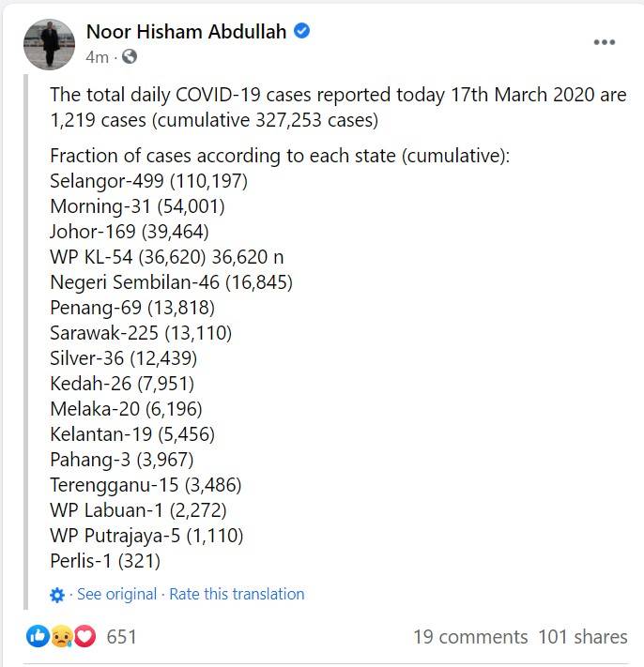This screenshot has height=667, width=644.
Task: Click the post's opening COVID-19 sentence
Action: 338,107
